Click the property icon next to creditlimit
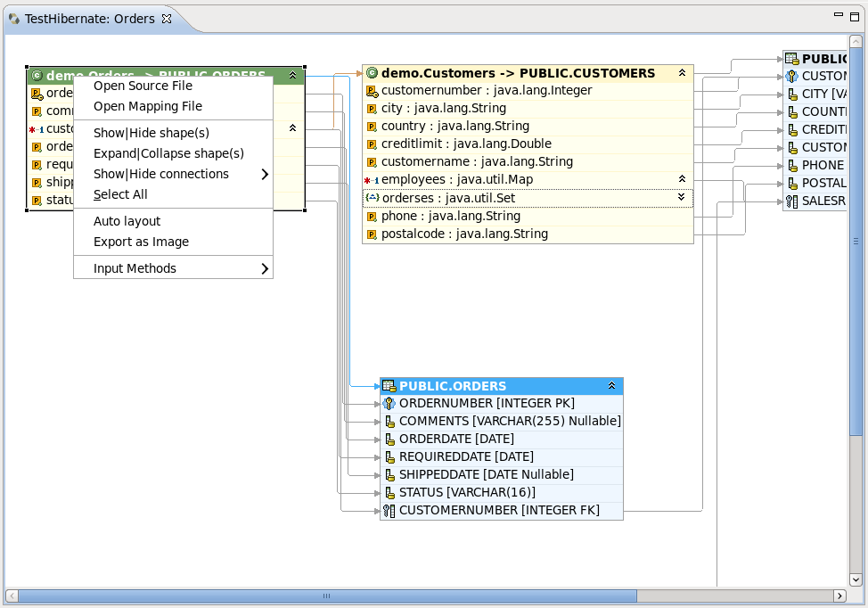This screenshot has height=608, width=868. (x=372, y=144)
